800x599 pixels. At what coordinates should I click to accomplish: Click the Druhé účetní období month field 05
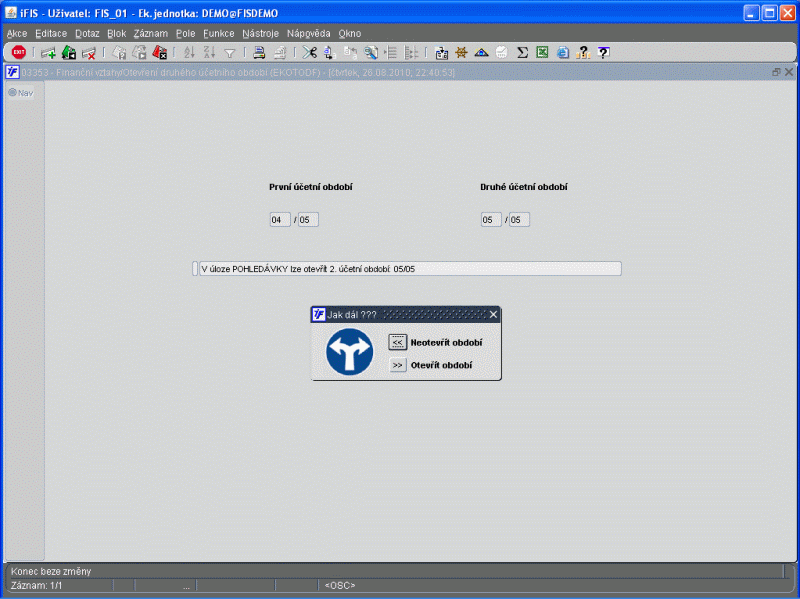(491, 220)
